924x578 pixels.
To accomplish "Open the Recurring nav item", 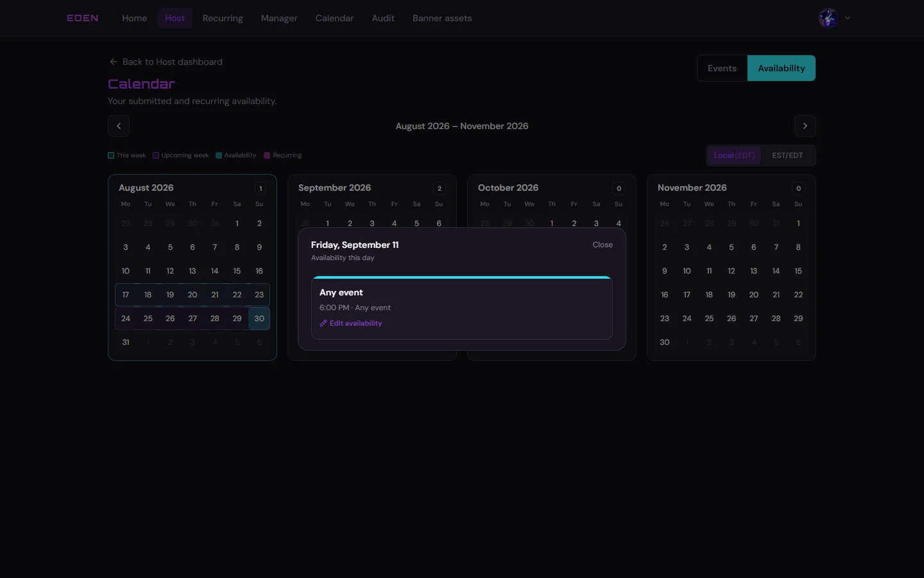I will (x=223, y=18).
